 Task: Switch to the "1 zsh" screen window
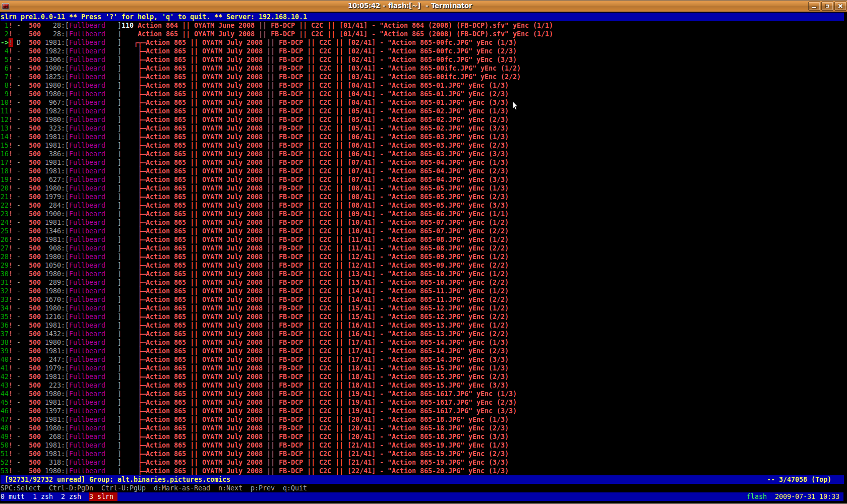click(43, 497)
